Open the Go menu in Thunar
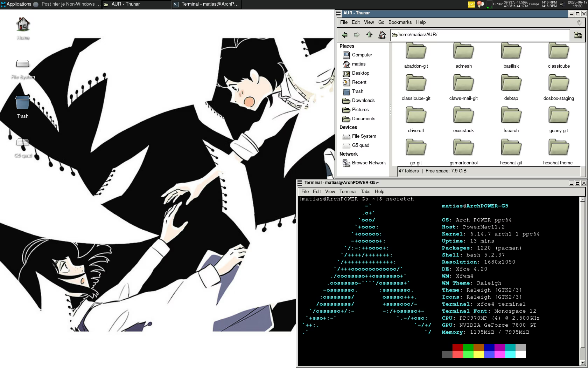The height and width of the screenshot is (368, 588). [381, 22]
